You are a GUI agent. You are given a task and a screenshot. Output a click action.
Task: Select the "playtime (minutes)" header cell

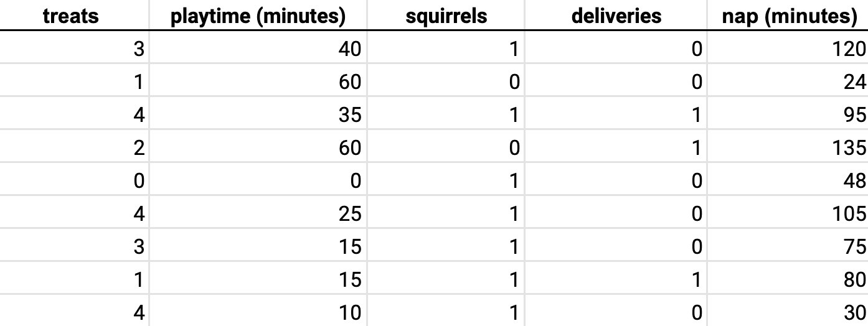tap(258, 16)
